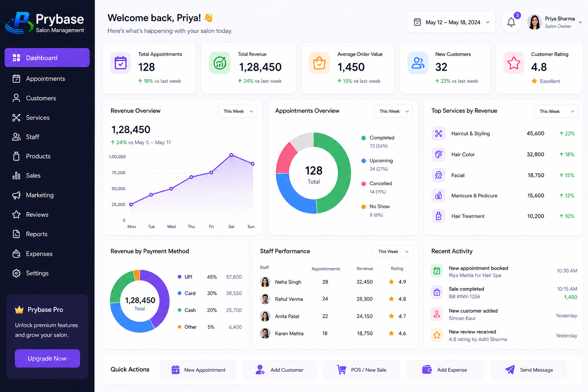Open Reviews in sidebar
The height and width of the screenshot is (392, 588).
point(47,214)
